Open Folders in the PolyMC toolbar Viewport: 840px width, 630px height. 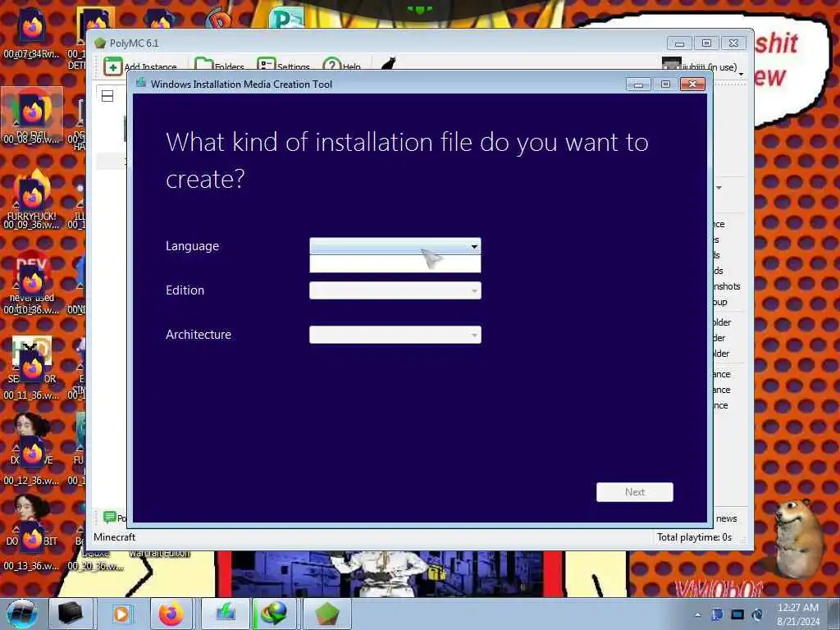[219, 66]
